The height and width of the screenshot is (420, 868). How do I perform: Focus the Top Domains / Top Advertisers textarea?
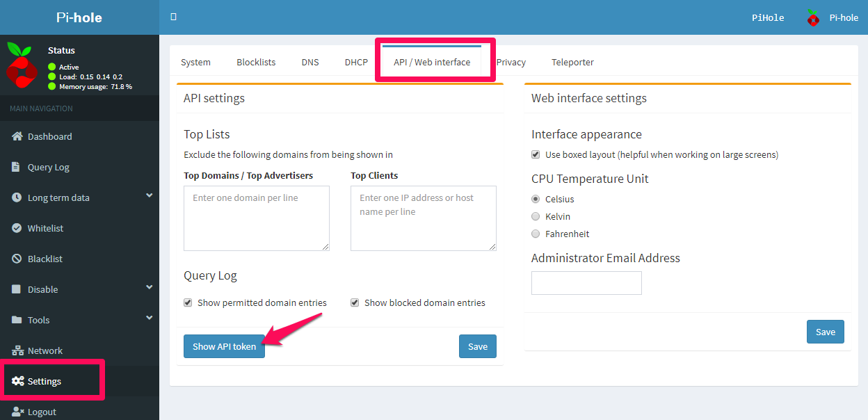click(x=257, y=218)
